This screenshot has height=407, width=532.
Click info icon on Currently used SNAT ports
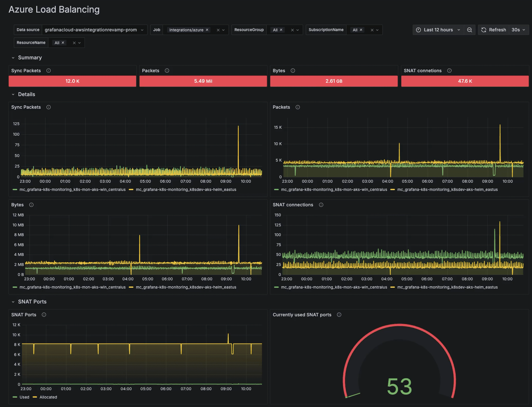click(339, 315)
